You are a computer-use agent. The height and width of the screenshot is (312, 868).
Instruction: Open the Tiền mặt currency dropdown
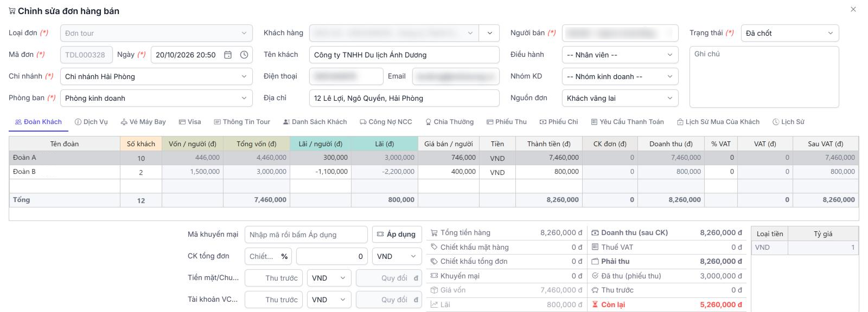[329, 278]
